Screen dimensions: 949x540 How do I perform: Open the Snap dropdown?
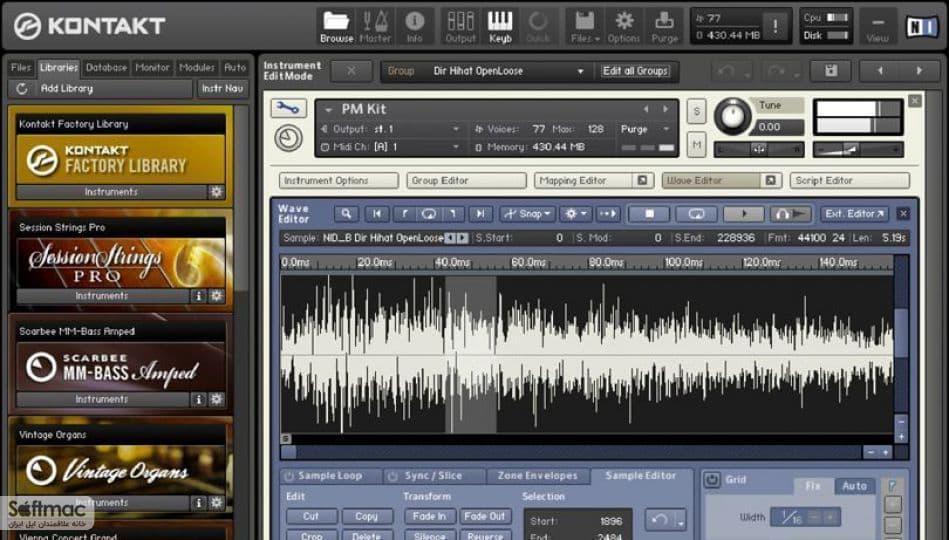coord(527,214)
